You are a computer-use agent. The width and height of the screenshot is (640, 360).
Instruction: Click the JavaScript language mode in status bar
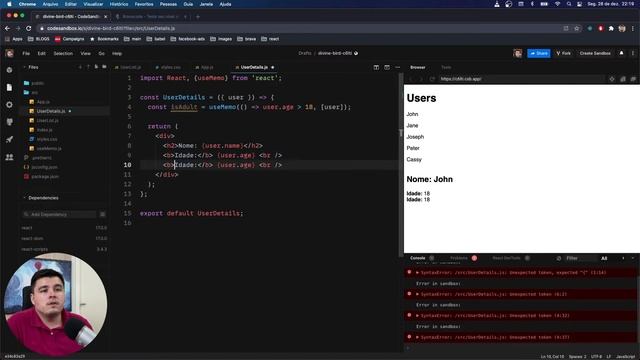coord(624,357)
